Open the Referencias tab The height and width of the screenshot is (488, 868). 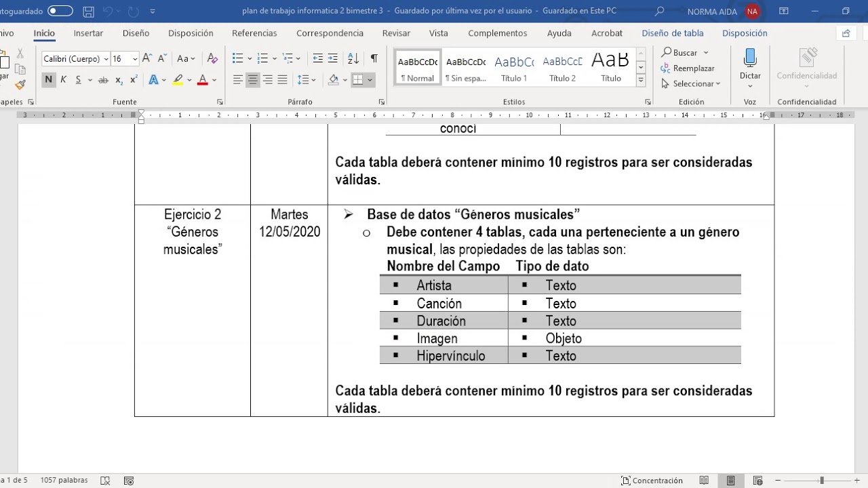pos(254,33)
